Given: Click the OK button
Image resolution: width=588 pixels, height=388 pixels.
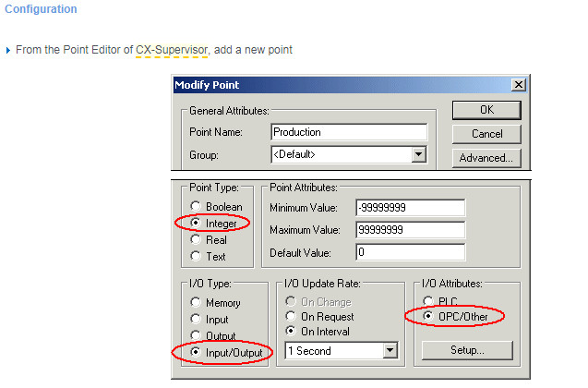Looking at the screenshot, I should (x=486, y=110).
